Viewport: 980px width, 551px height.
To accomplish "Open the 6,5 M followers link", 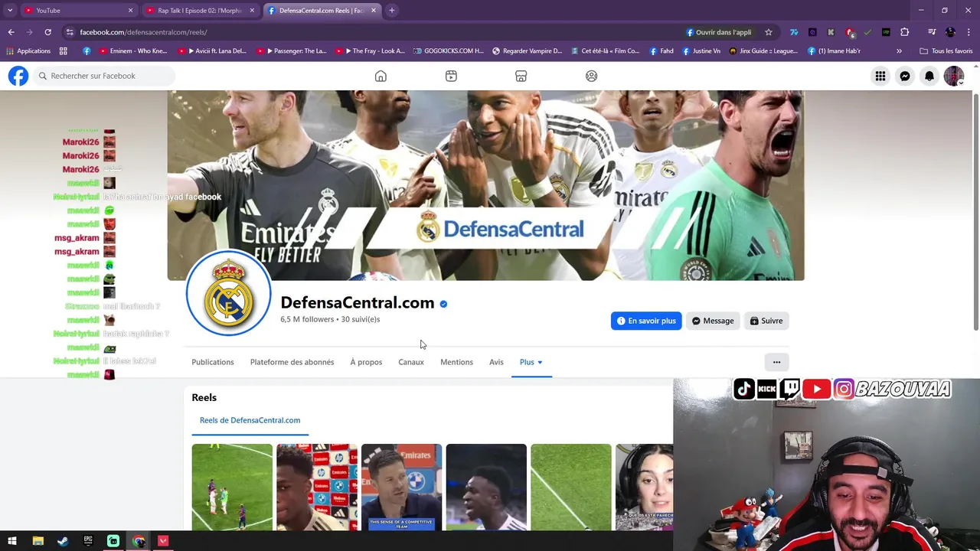I will coord(307,319).
